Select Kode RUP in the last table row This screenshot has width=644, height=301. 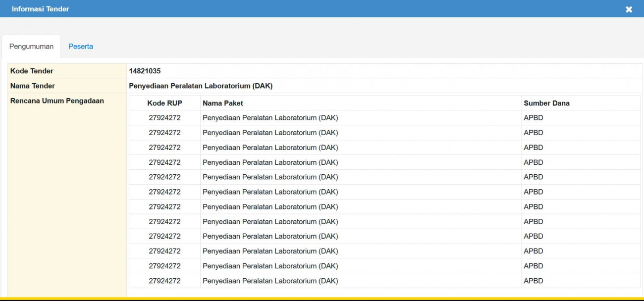coord(164,281)
